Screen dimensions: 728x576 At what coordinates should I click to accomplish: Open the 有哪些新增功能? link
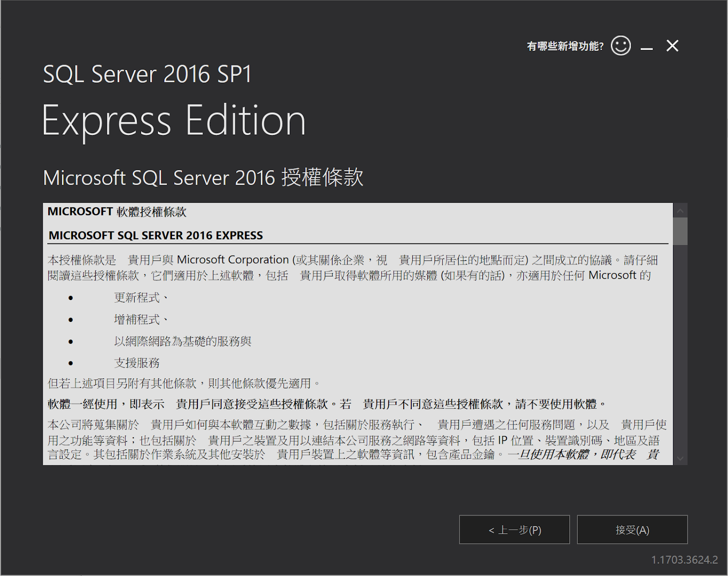pyautogui.click(x=565, y=46)
